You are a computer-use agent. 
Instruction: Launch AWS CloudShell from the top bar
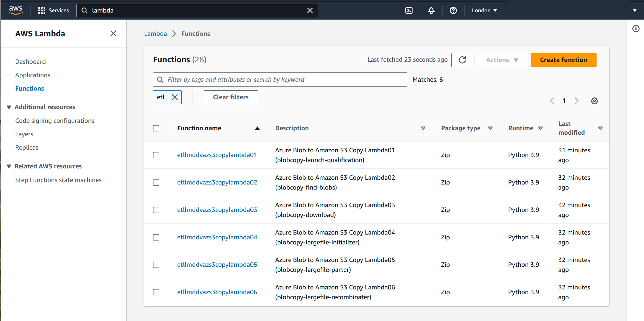coord(409,10)
